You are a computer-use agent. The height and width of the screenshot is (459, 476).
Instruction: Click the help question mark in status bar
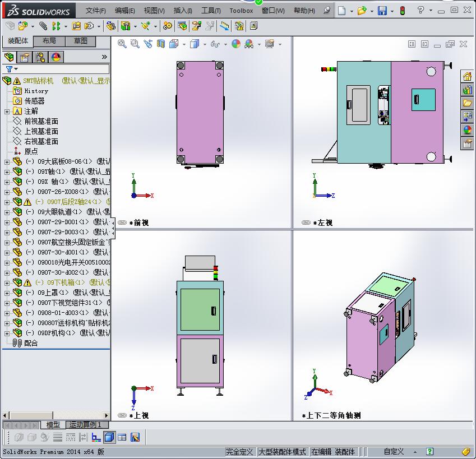(x=429, y=451)
